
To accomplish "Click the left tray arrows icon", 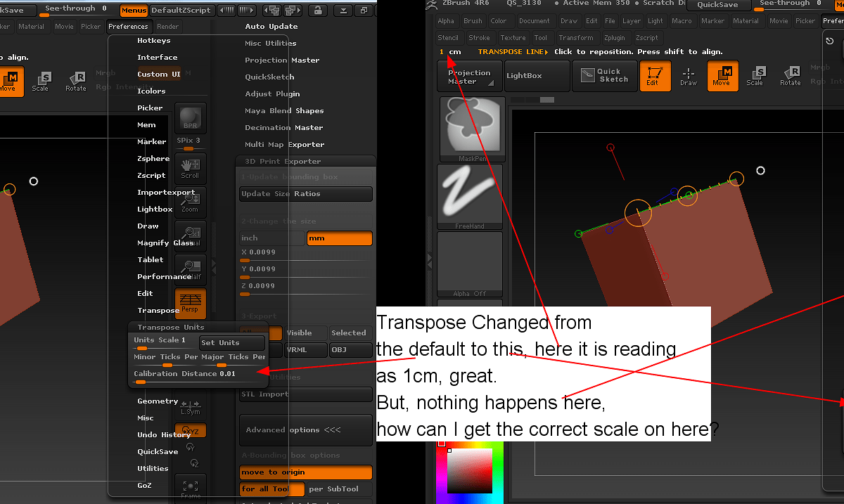I will (226, 10).
